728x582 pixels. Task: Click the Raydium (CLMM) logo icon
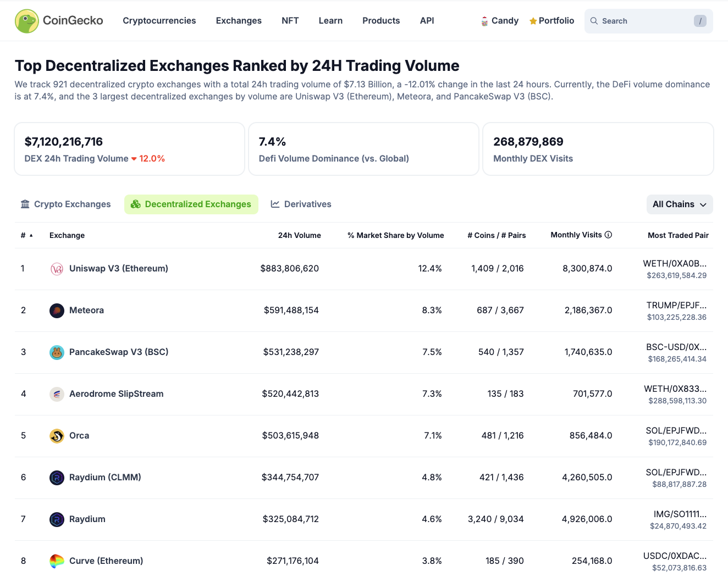tap(57, 478)
